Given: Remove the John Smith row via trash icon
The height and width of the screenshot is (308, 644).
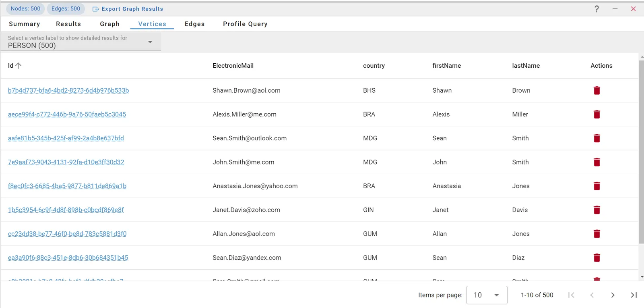Looking at the screenshot, I should click(x=597, y=162).
